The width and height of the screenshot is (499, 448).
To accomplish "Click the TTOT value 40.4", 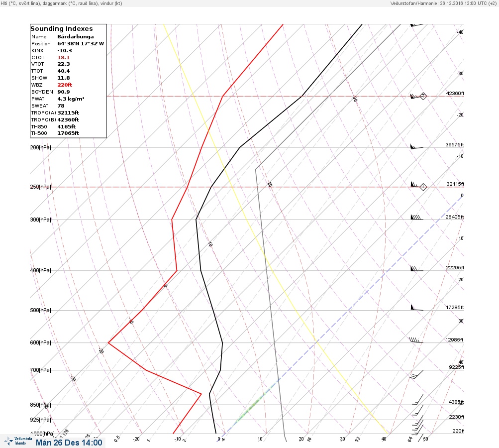I will pyautogui.click(x=63, y=71).
